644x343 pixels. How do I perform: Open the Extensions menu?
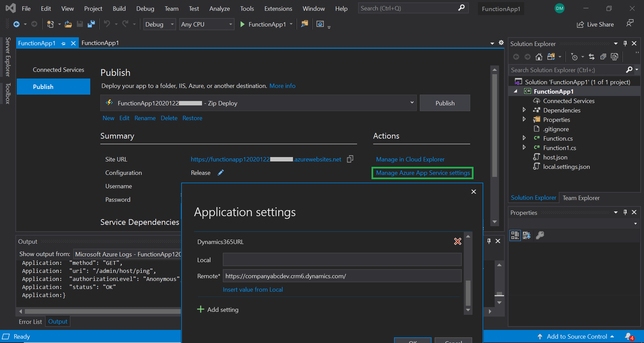coord(278,8)
